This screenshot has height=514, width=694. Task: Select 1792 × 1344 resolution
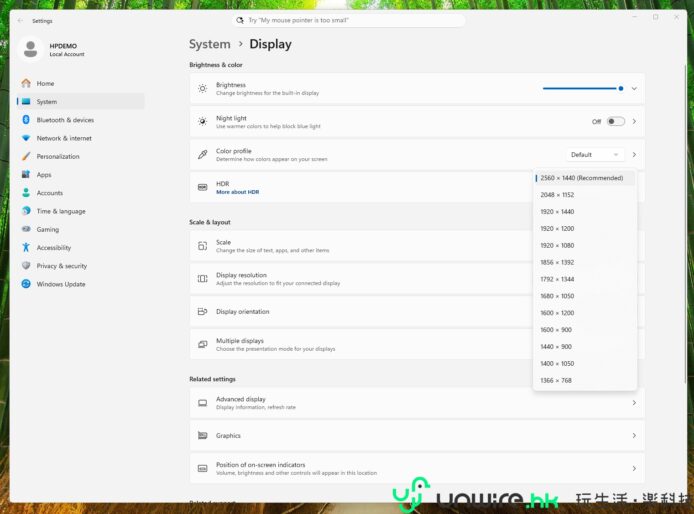pos(585,279)
